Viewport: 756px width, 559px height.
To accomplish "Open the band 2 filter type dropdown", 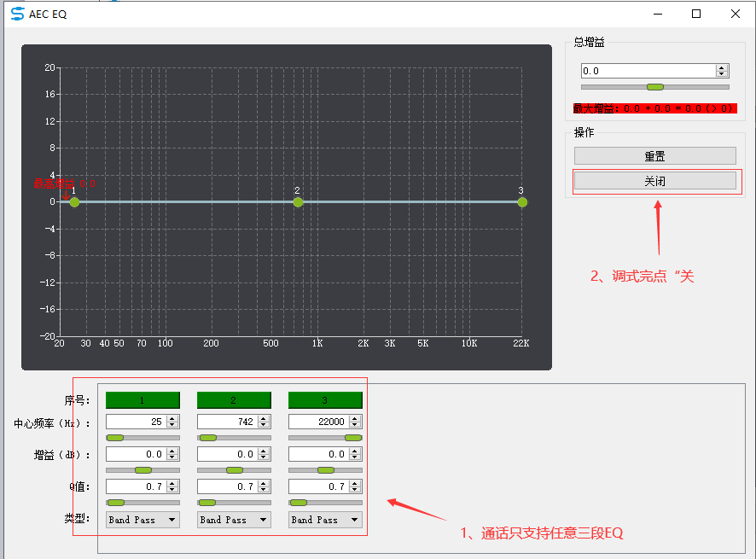I will (234, 520).
